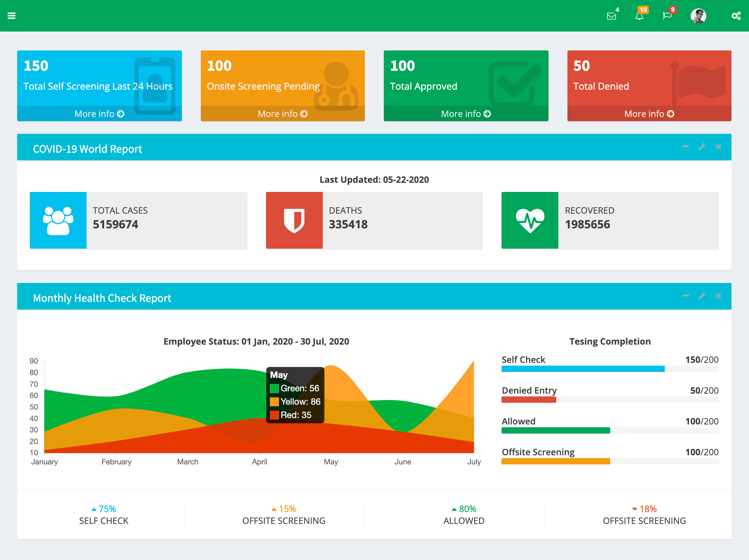Click the June axis label

click(403, 462)
